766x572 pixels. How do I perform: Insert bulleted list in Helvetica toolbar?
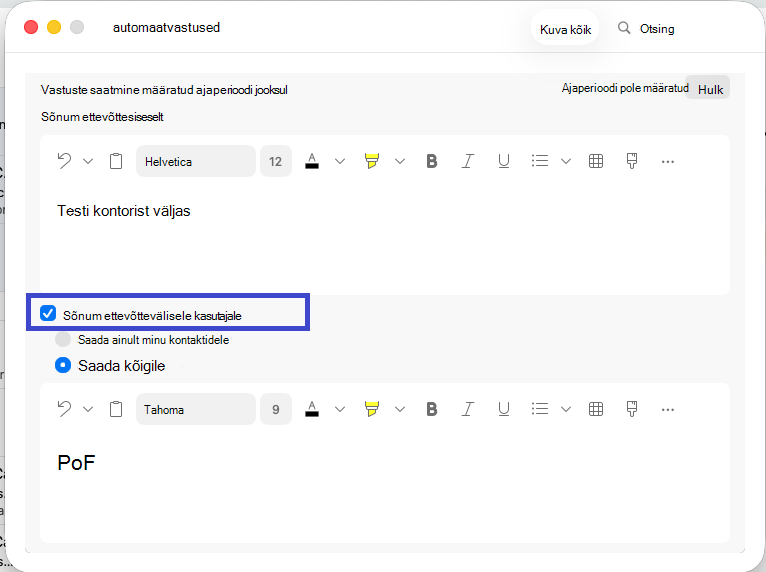click(x=540, y=161)
